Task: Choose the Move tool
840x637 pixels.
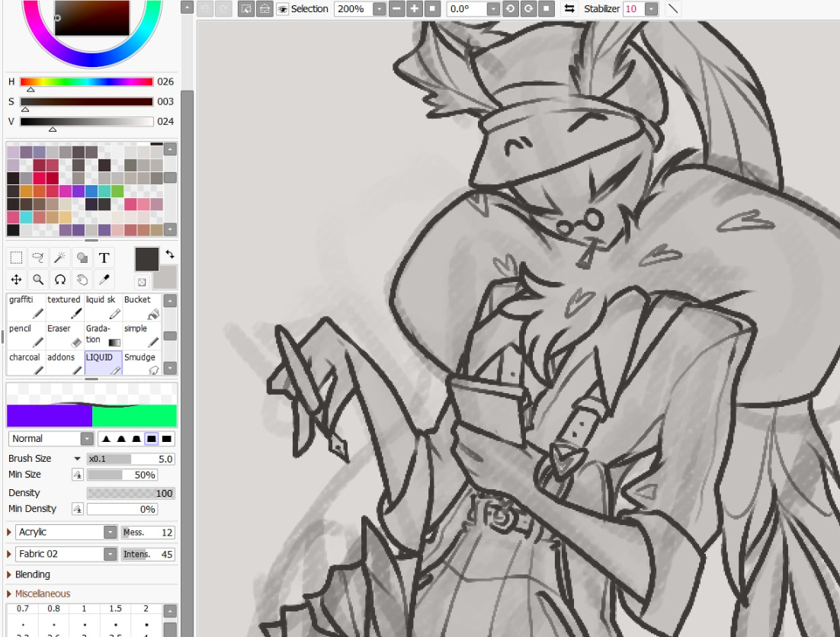Action: [16, 280]
